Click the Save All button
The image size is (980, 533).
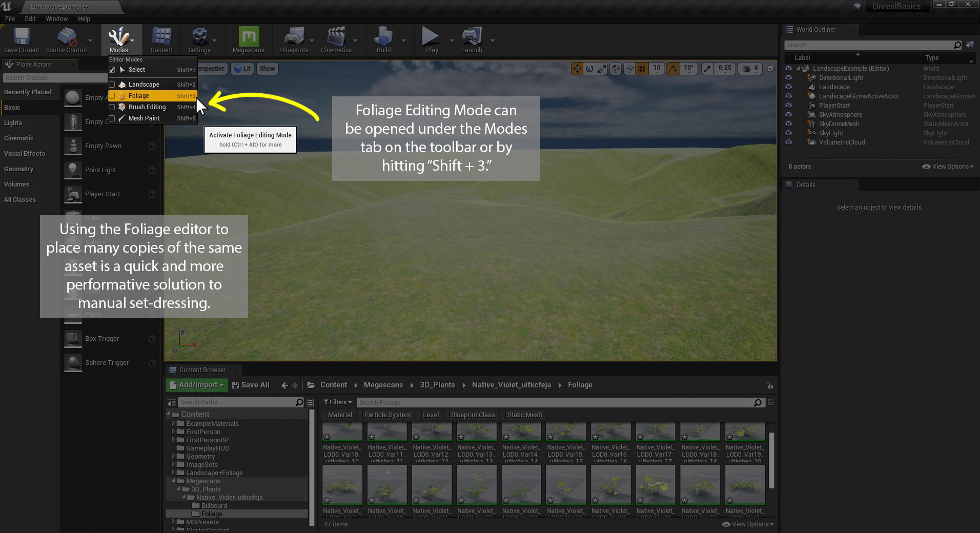251,385
